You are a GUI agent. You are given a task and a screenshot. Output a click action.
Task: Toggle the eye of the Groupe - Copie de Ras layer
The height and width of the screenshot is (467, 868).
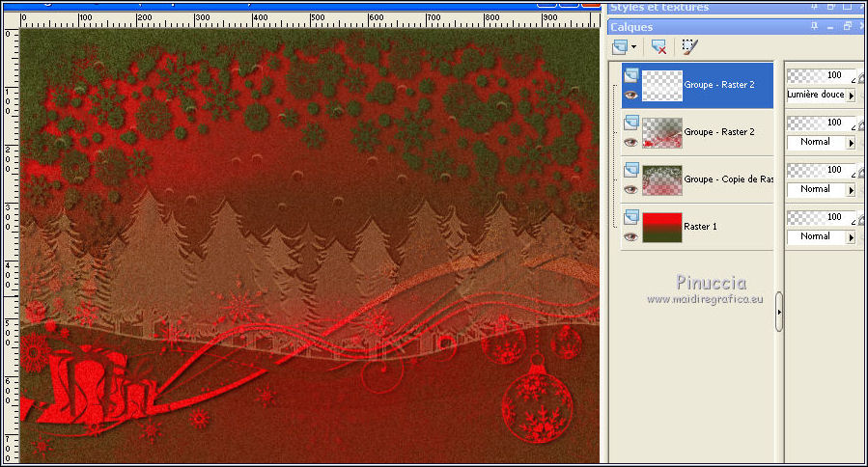631,190
